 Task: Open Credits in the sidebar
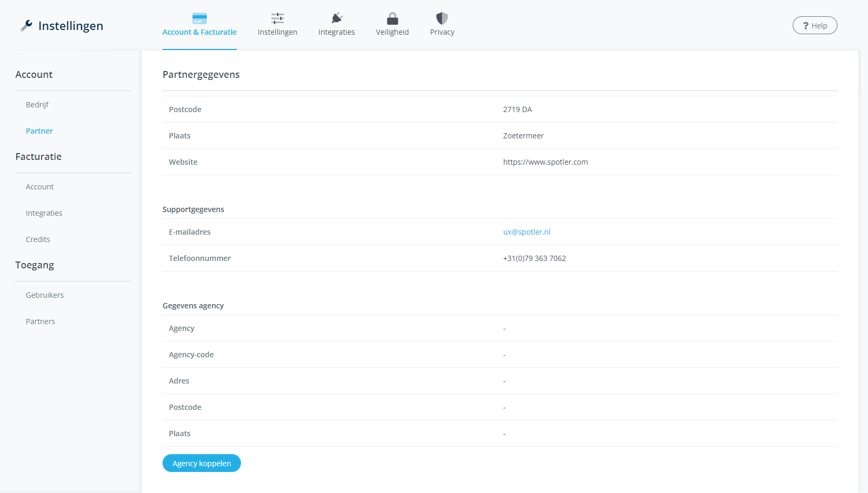pos(38,239)
